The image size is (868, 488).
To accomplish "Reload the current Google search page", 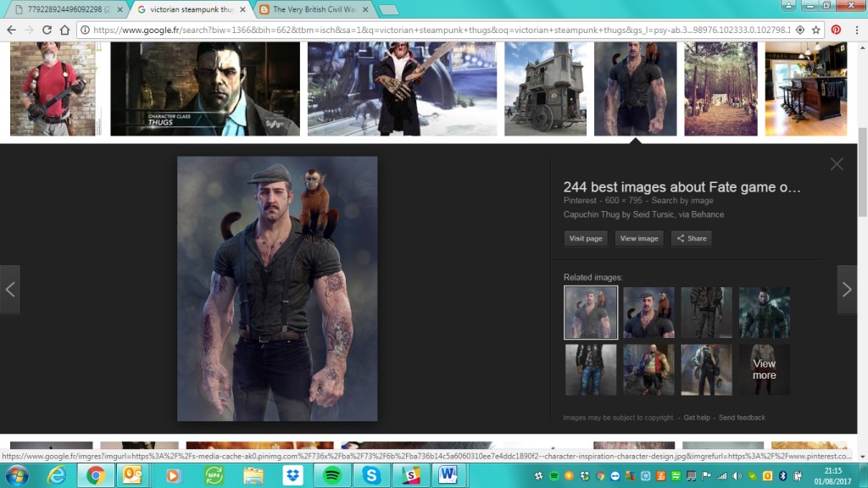I will (x=47, y=30).
